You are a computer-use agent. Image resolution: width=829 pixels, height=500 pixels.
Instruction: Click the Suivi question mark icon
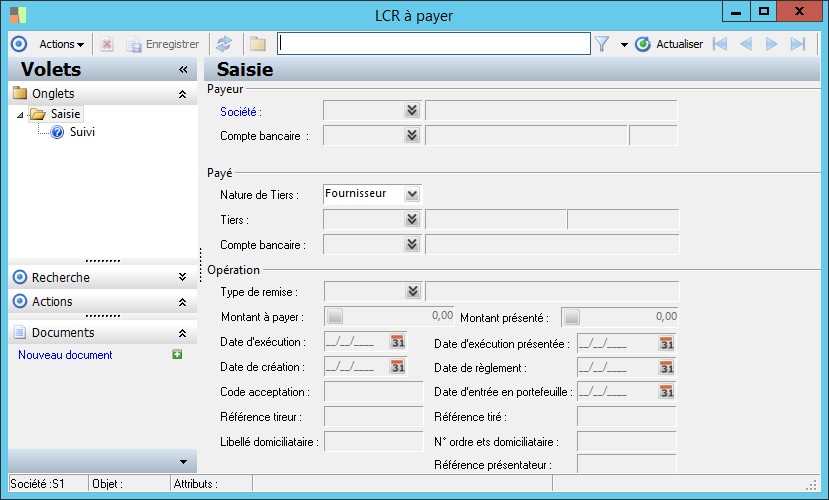click(x=57, y=132)
